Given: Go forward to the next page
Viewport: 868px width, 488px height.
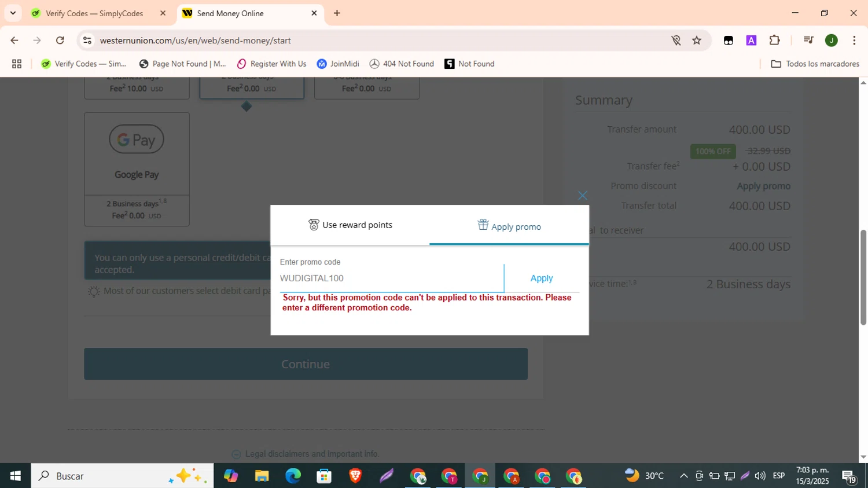Looking at the screenshot, I should (37, 40).
